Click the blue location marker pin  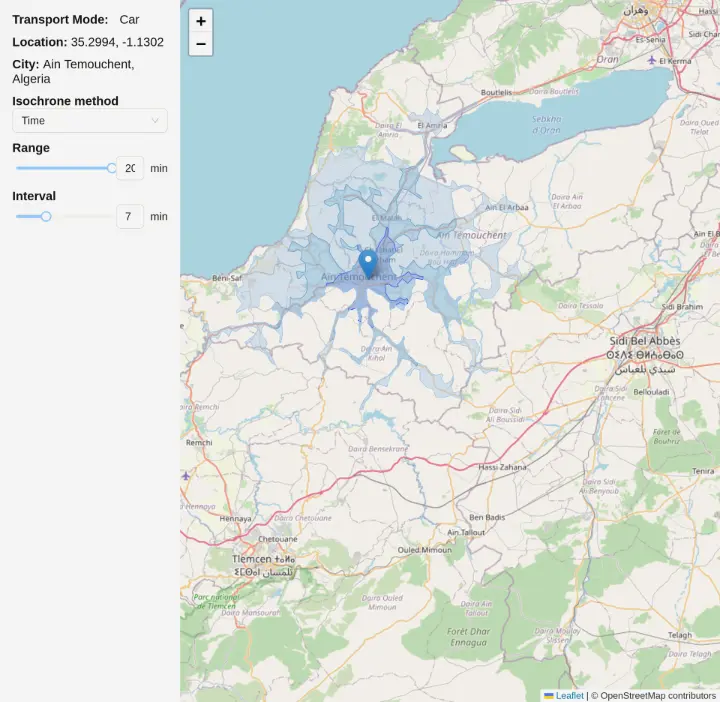pos(368,263)
